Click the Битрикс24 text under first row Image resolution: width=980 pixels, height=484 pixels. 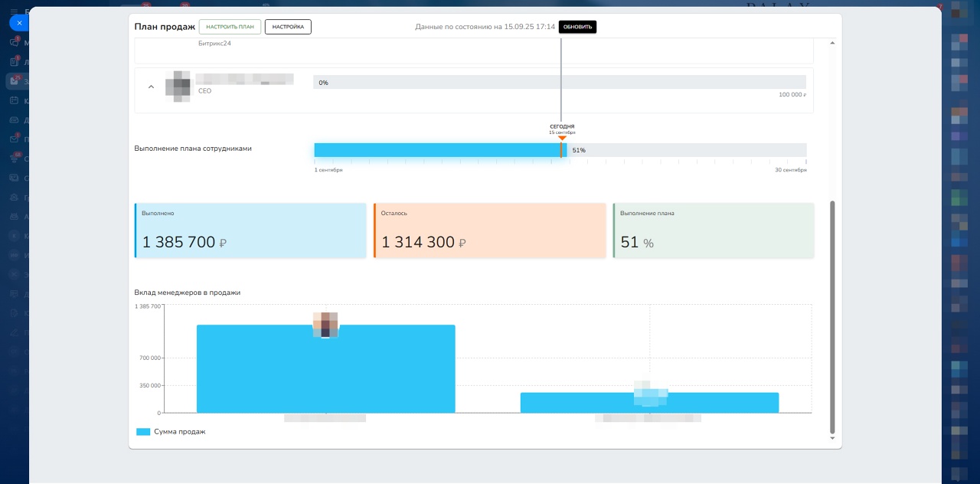(214, 44)
